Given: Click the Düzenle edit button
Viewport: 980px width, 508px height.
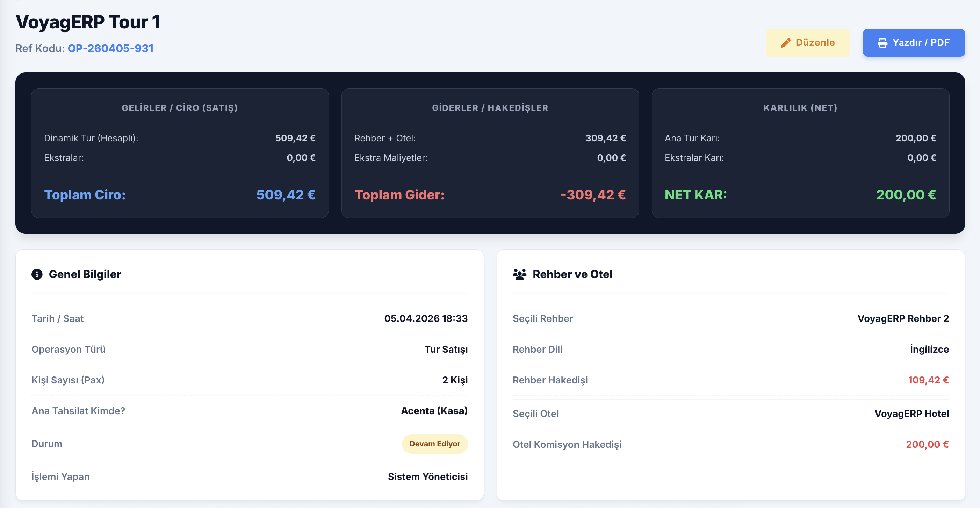Looking at the screenshot, I should click(808, 43).
